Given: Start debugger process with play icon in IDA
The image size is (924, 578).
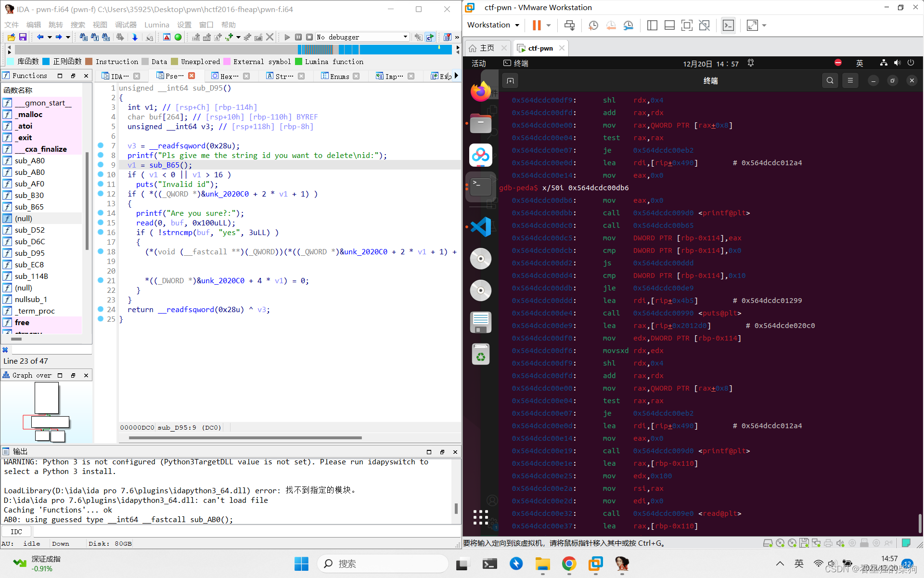Looking at the screenshot, I should 287,37.
